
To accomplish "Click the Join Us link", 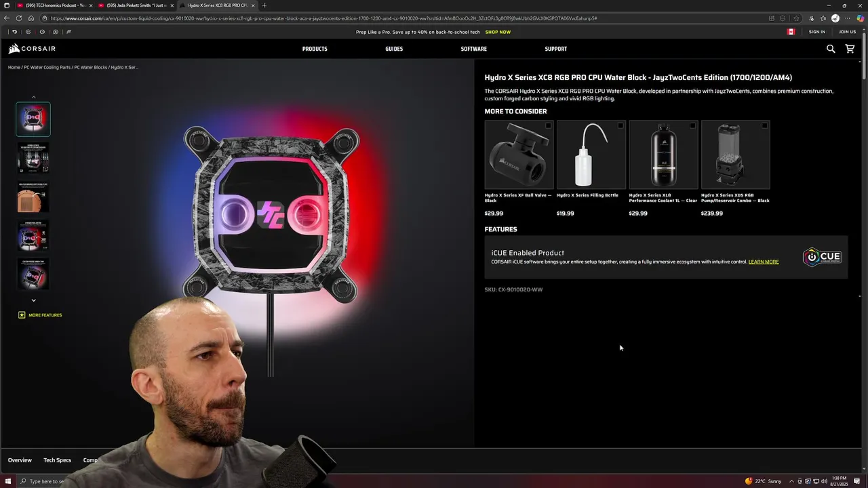I will coord(848,32).
